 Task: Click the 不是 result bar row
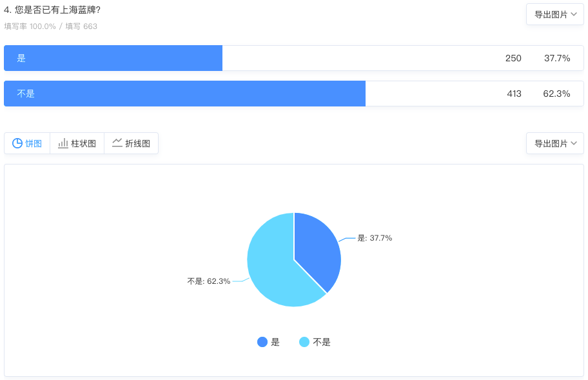pyautogui.click(x=293, y=94)
